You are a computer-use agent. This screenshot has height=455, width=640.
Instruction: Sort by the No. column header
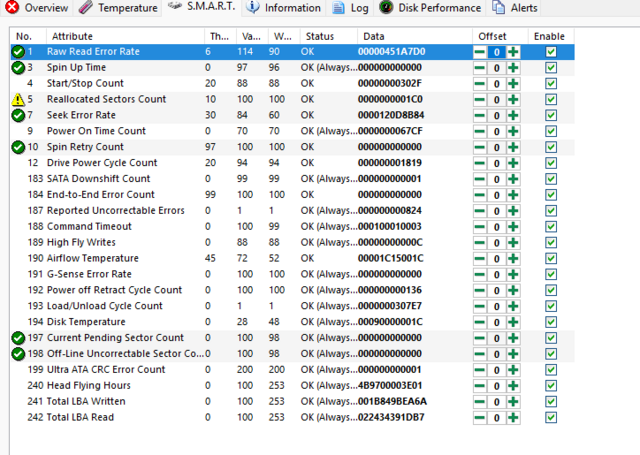tap(28, 36)
